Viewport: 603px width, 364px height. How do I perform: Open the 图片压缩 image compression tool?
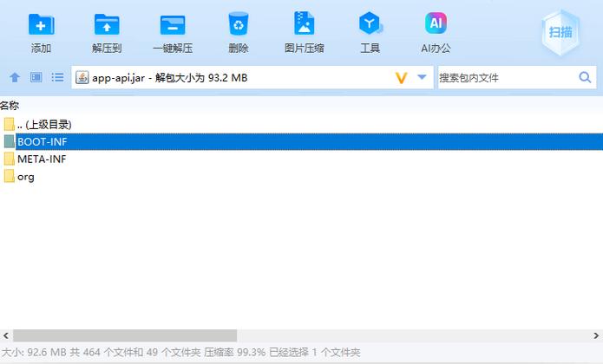(x=305, y=23)
